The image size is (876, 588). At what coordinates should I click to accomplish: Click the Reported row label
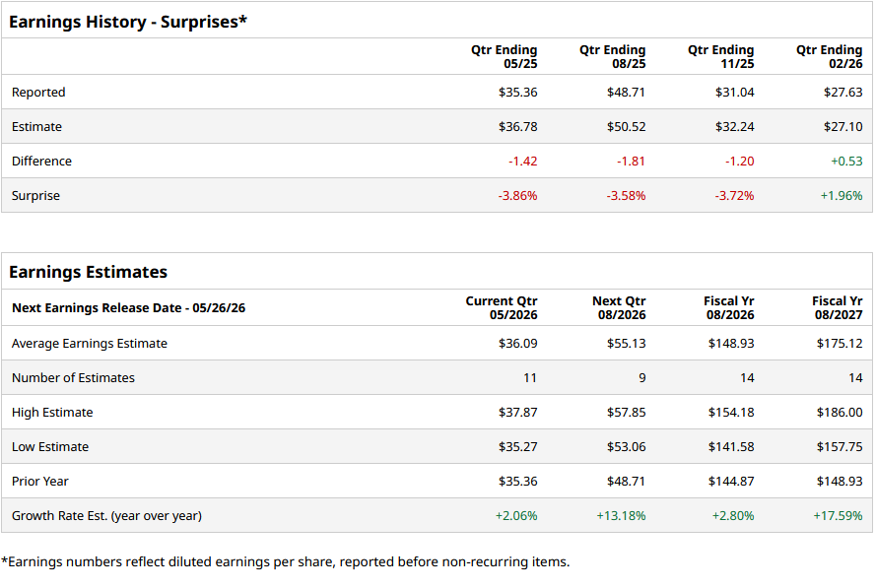38,93
